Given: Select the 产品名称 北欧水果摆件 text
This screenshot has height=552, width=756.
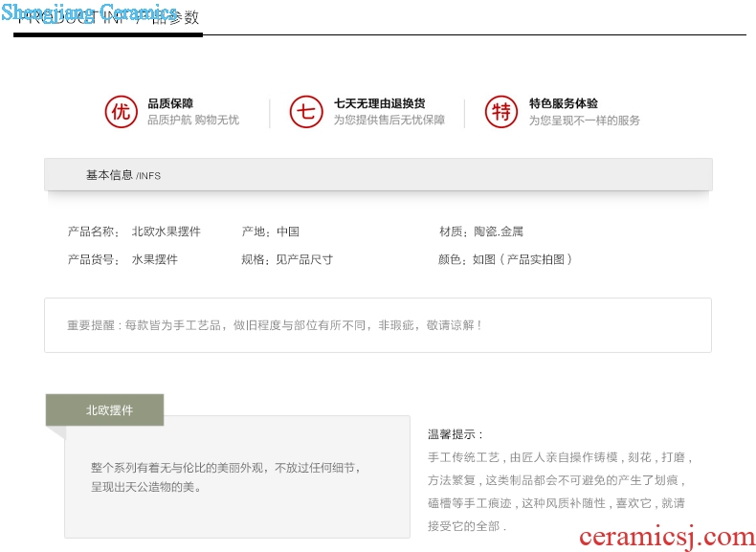Looking at the screenshot, I should pyautogui.click(x=134, y=232).
